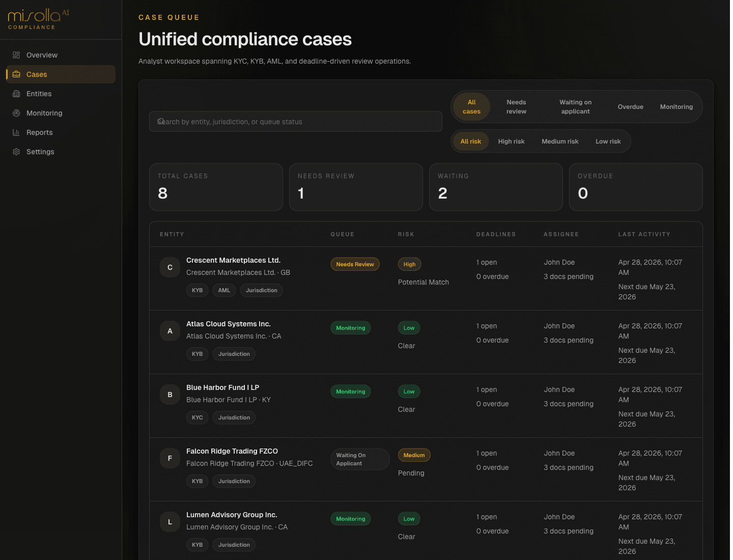Click the Low risk badge on Blue Harbor

[409, 391]
